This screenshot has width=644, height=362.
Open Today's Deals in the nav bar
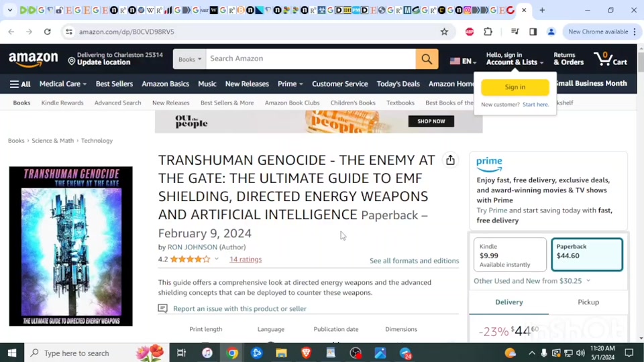point(398,84)
